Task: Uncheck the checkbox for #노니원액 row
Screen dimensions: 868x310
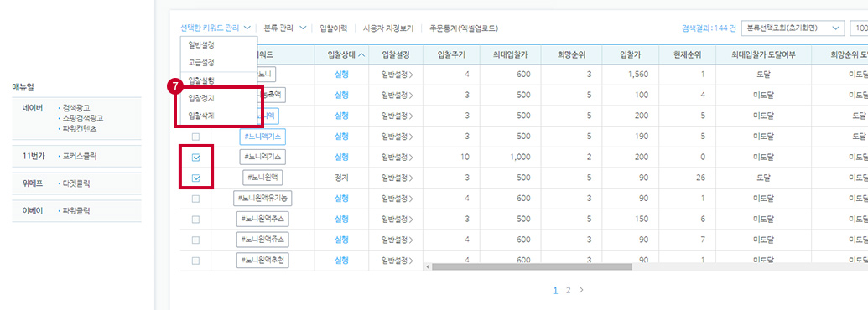Action: (x=195, y=178)
